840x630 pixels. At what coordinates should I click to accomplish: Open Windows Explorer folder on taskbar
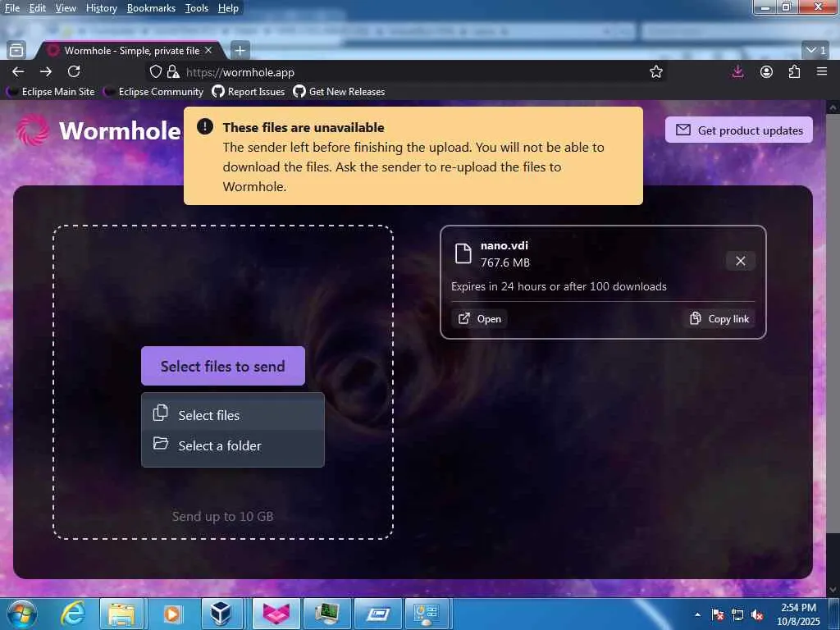tap(121, 614)
